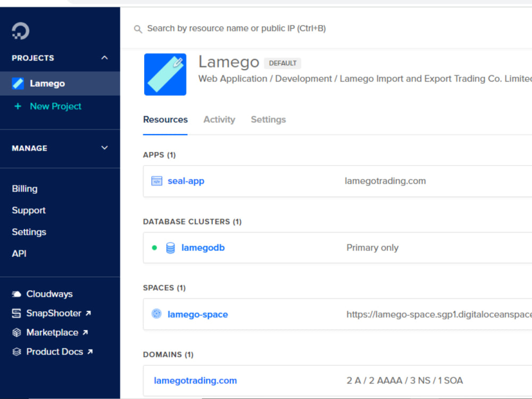
Task: Open the seal-app link
Action: tap(186, 181)
